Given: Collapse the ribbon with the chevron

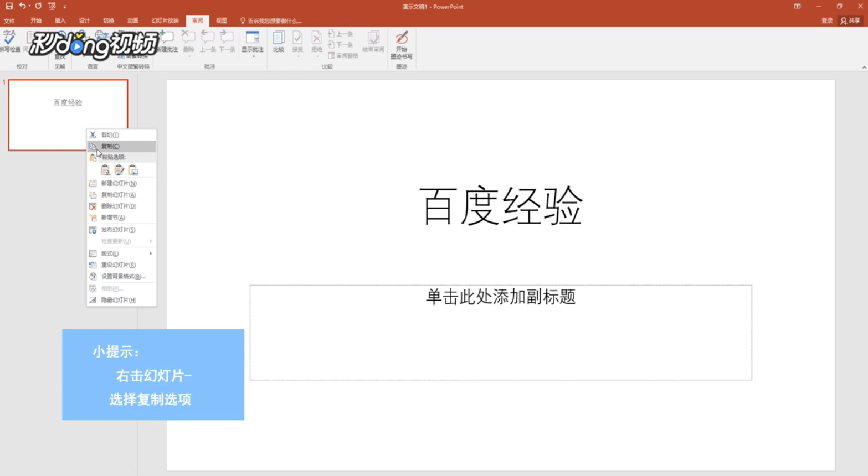Looking at the screenshot, I should tap(864, 67).
